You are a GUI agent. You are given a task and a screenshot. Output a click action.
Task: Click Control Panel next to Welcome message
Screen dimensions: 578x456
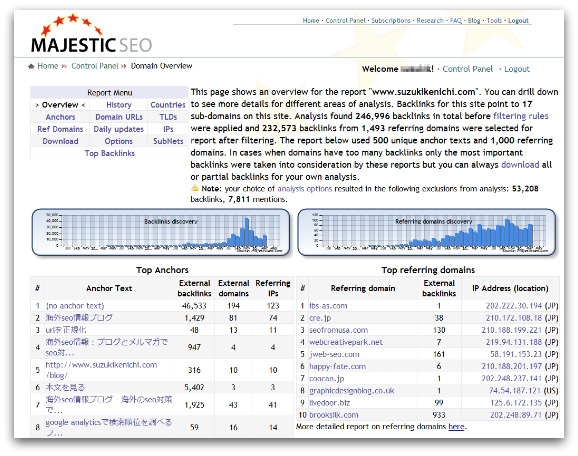point(467,69)
